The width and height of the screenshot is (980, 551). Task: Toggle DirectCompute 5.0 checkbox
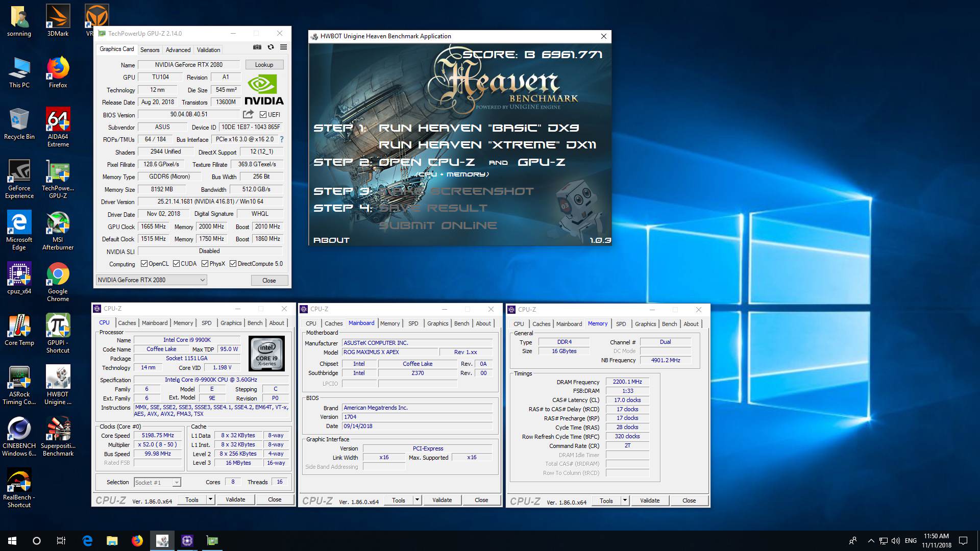233,264
